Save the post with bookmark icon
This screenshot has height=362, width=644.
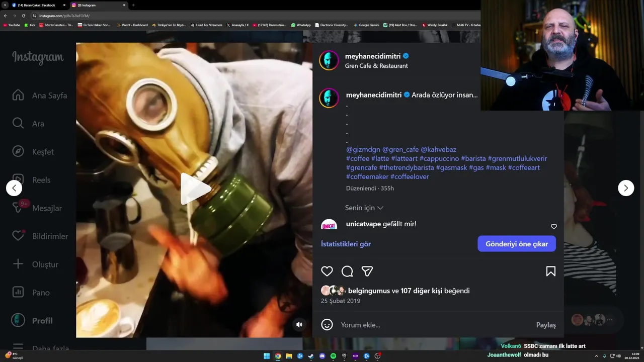(551, 271)
